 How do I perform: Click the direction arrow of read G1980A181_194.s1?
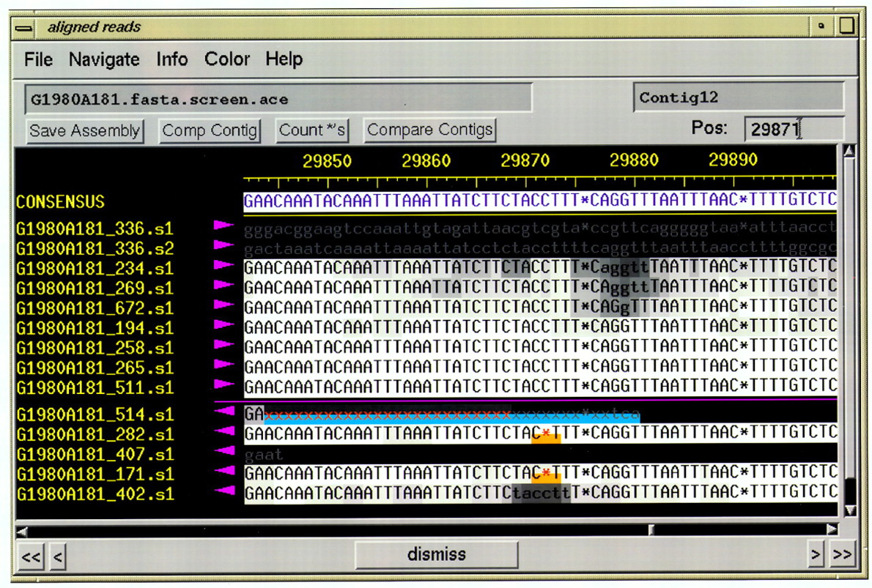point(224,324)
